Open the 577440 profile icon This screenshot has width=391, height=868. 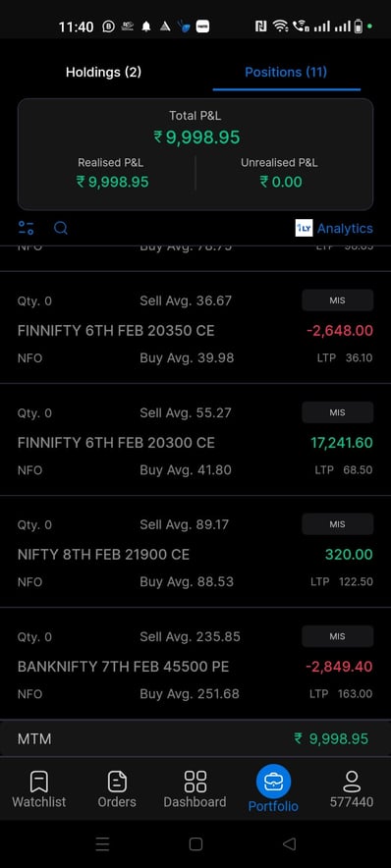[x=352, y=782]
